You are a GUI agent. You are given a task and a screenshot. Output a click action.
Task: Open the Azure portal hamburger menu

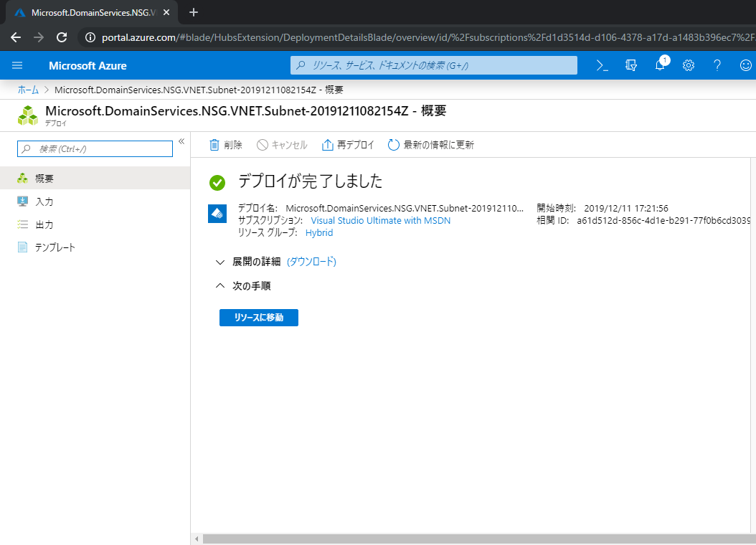17,65
